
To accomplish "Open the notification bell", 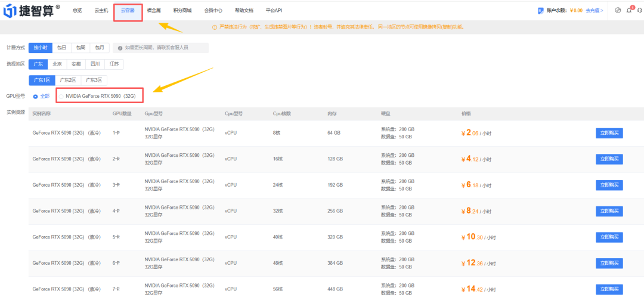I will pos(629,10).
